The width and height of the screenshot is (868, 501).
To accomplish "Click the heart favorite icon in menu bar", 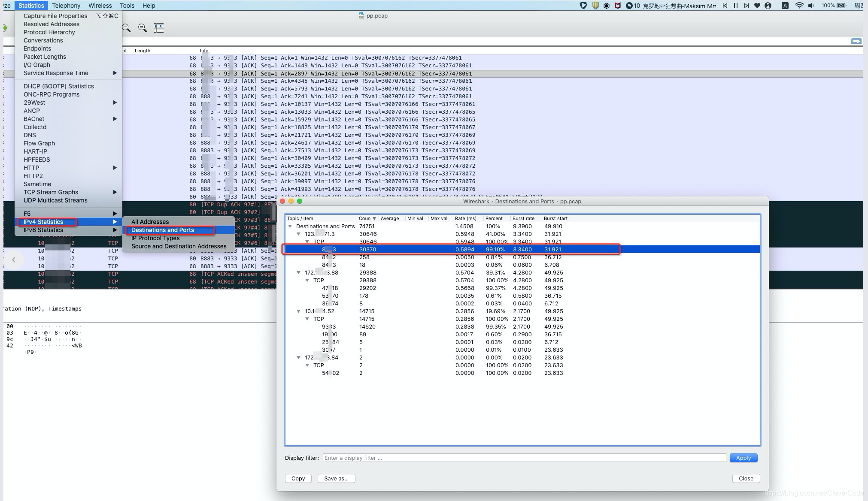I will (757, 6).
